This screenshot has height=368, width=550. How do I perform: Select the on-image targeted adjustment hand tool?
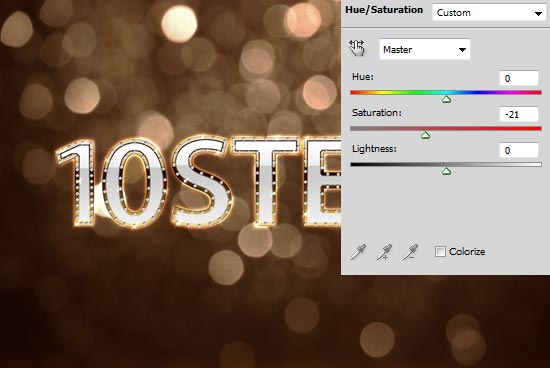pos(357,48)
